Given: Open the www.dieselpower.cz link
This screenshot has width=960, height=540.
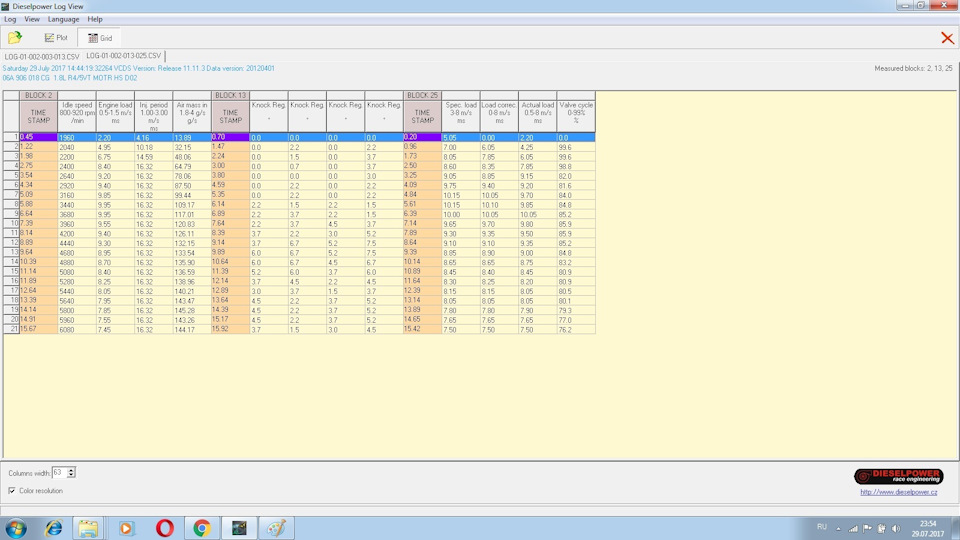Looking at the screenshot, I should pos(898,492).
